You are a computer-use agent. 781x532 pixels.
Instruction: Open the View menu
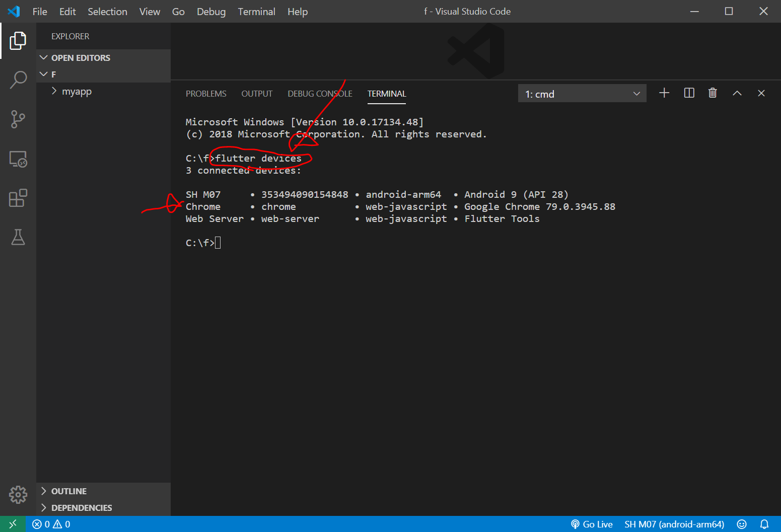(x=150, y=12)
